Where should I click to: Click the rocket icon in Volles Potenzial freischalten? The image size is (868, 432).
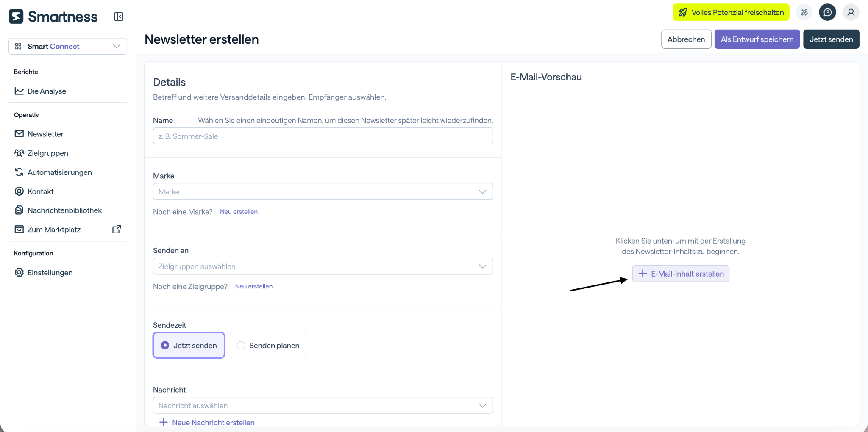point(683,12)
